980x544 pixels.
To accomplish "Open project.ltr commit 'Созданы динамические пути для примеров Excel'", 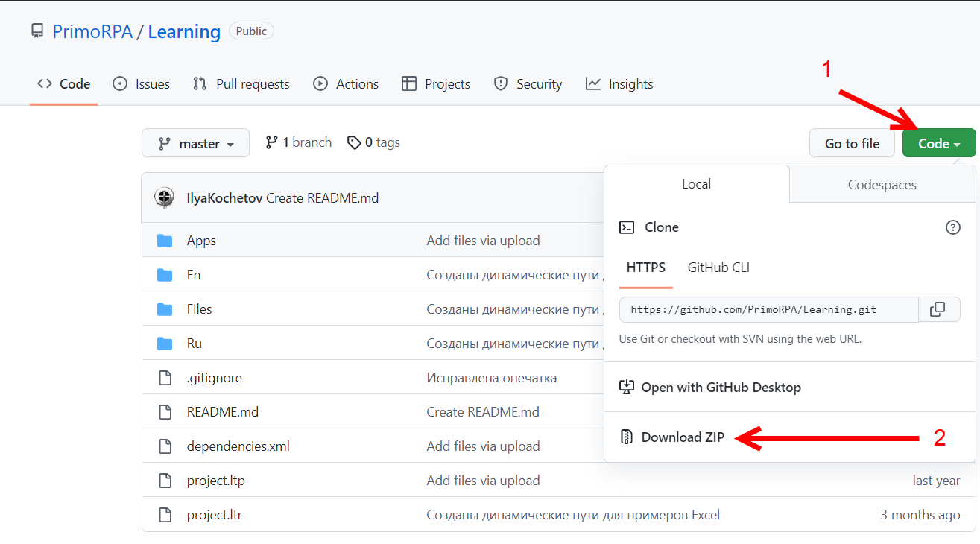I will [573, 515].
